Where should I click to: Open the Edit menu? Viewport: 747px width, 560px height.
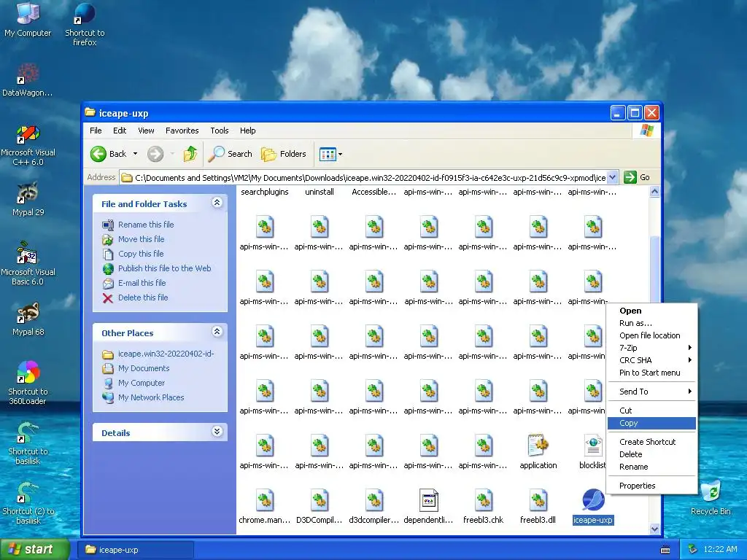pos(120,131)
